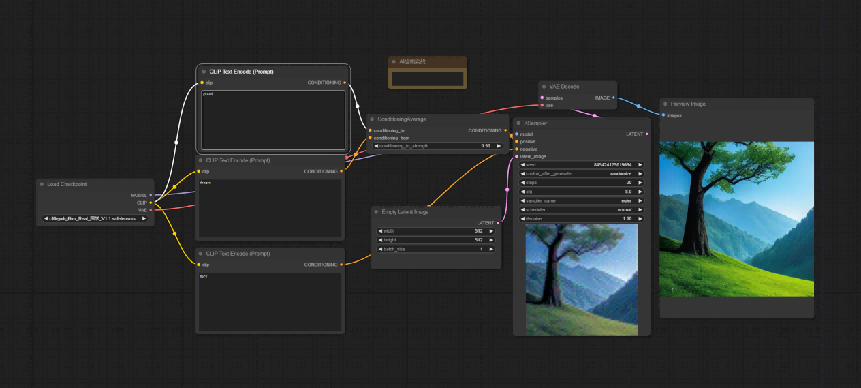This screenshot has height=388, width=861.
Task: Open the sampler name dropdown in KSampler
Action: (582, 201)
